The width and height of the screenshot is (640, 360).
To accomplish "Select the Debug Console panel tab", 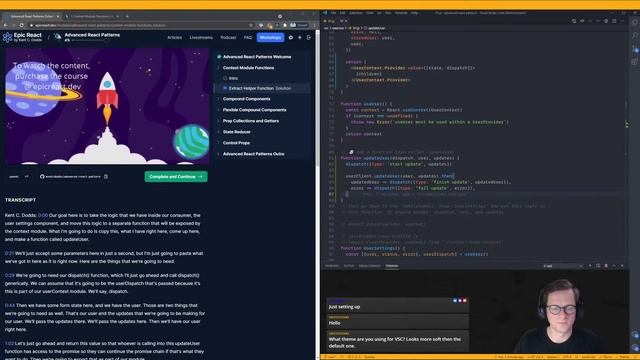I will pyautogui.click(x=369, y=266).
